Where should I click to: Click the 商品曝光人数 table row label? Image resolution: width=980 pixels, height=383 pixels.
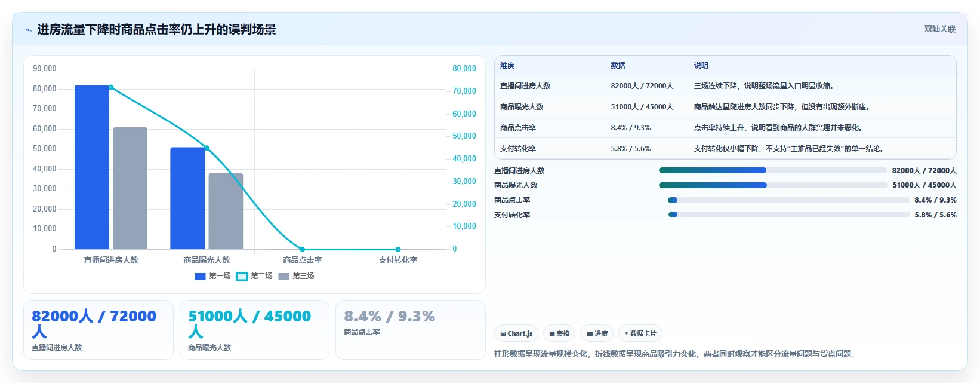coord(522,107)
